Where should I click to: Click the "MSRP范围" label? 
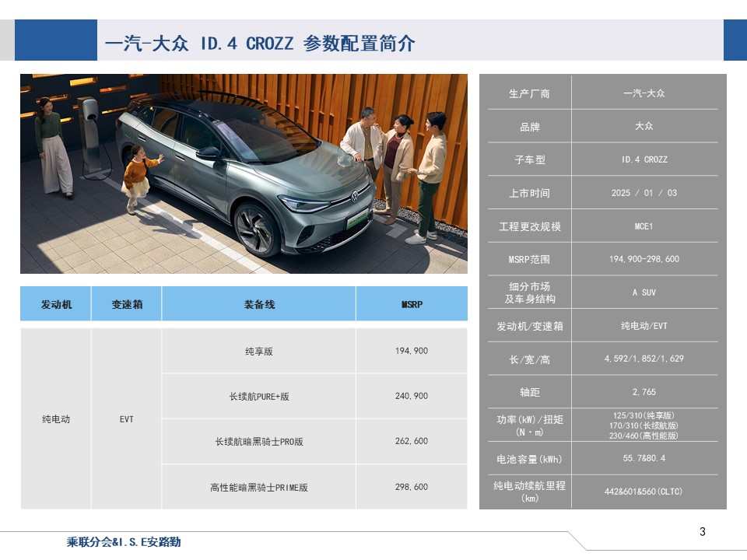point(529,260)
